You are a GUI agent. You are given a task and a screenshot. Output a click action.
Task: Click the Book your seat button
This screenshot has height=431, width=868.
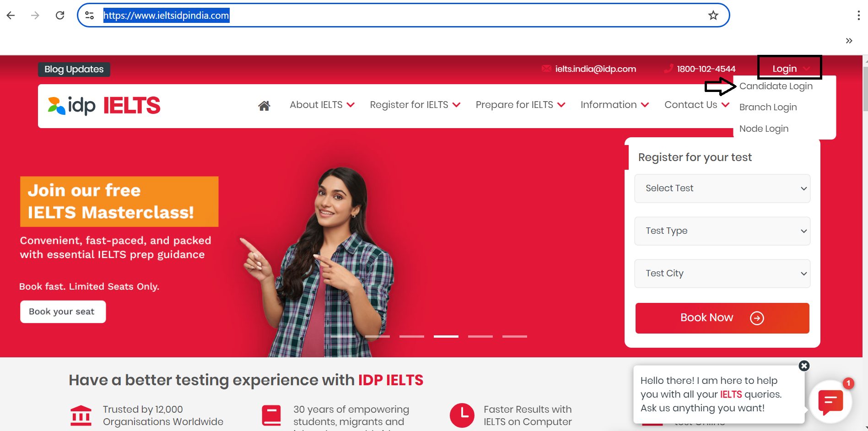click(x=62, y=312)
